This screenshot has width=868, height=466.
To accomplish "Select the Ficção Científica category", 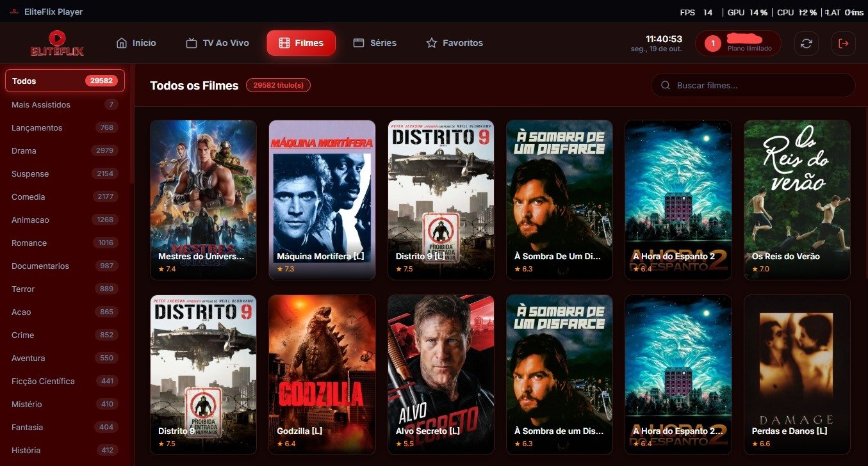I will 65,381.
